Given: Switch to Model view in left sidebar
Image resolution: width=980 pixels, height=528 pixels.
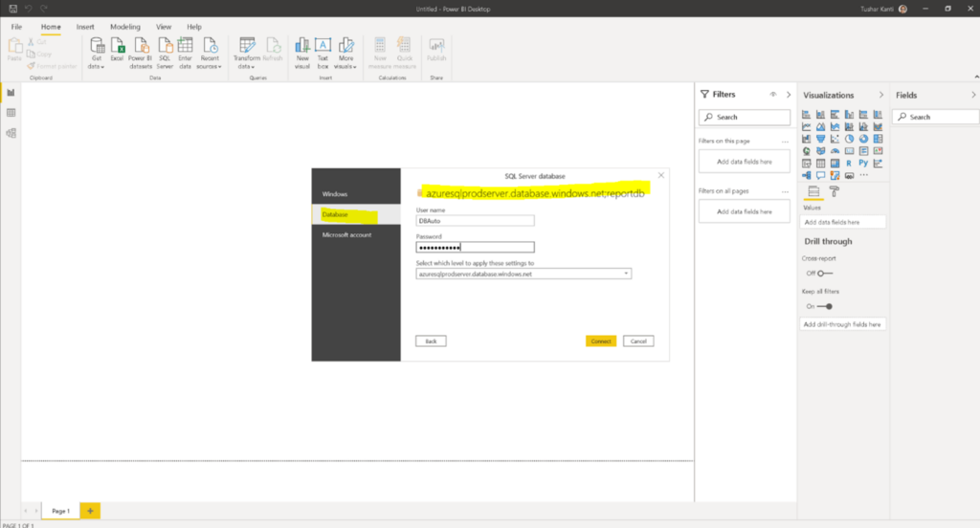Looking at the screenshot, I should click(x=11, y=133).
